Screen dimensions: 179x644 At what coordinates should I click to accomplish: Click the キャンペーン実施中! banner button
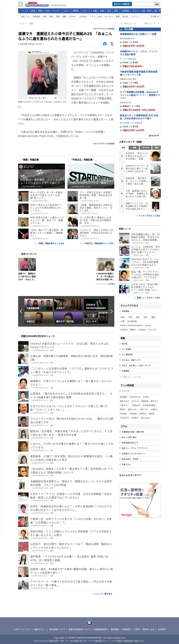tap(122, 4)
